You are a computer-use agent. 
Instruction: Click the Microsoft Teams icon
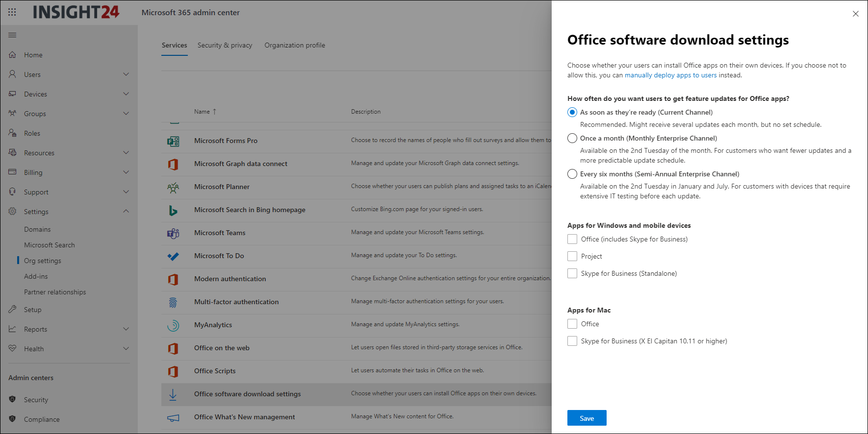coord(173,233)
